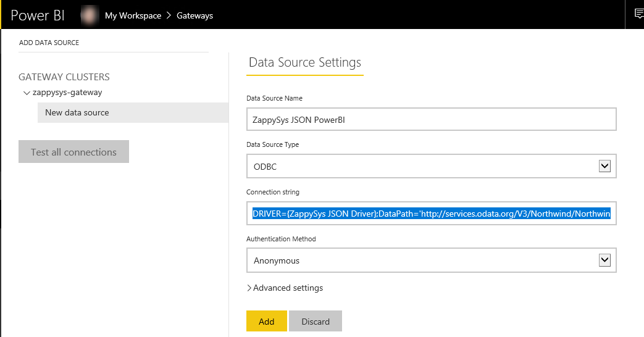Click the breadcrumb arrow after My Workspace
The image size is (644, 337).
[169, 16]
